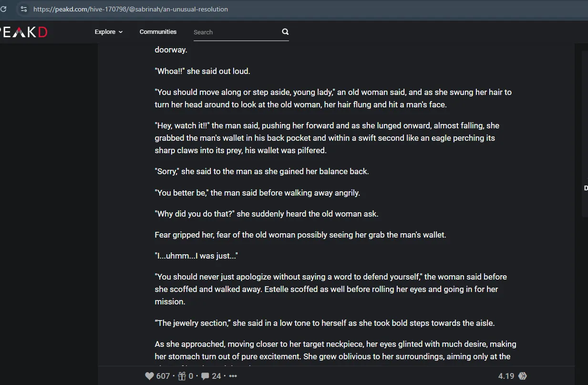Go home via the PeakD logo
This screenshot has height=385, width=588.
(x=24, y=32)
